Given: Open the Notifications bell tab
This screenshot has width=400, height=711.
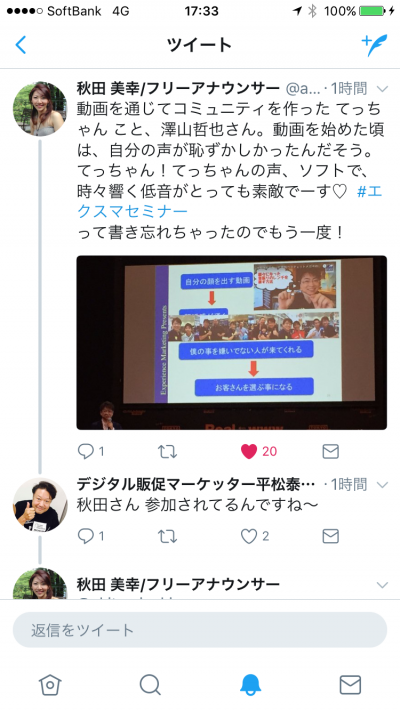Looking at the screenshot, I should pos(250,685).
